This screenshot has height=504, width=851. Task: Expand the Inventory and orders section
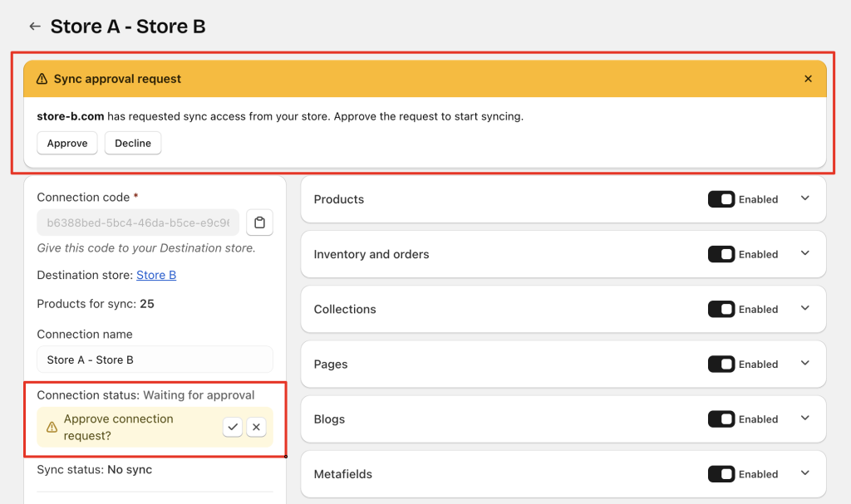coord(804,253)
